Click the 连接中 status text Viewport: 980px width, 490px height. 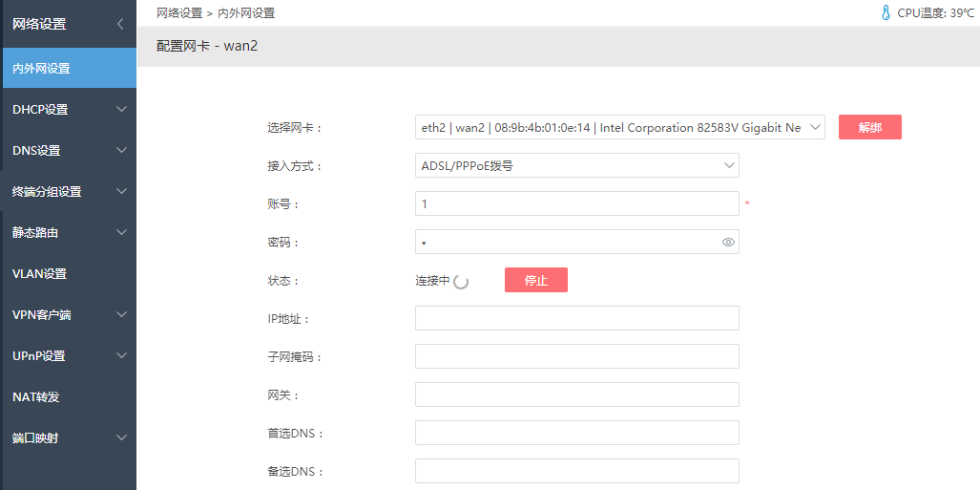[432, 281]
